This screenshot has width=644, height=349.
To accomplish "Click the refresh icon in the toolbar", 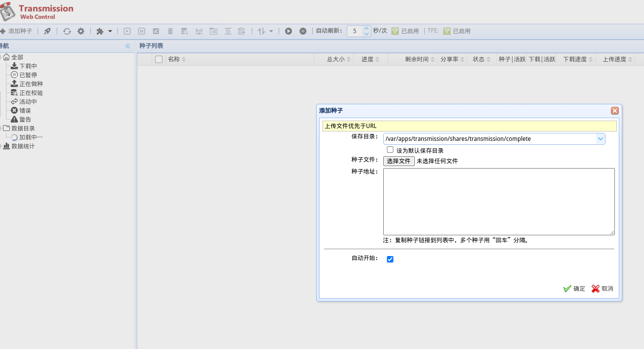I will (x=67, y=31).
